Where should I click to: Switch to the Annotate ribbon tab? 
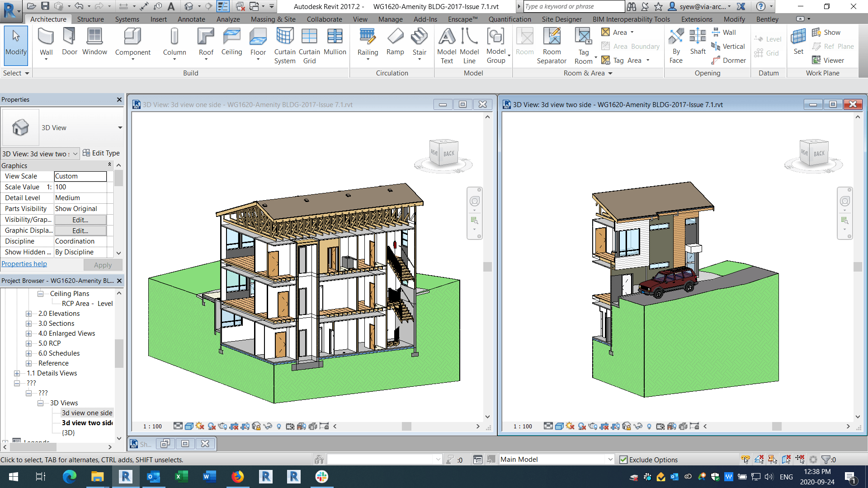191,19
